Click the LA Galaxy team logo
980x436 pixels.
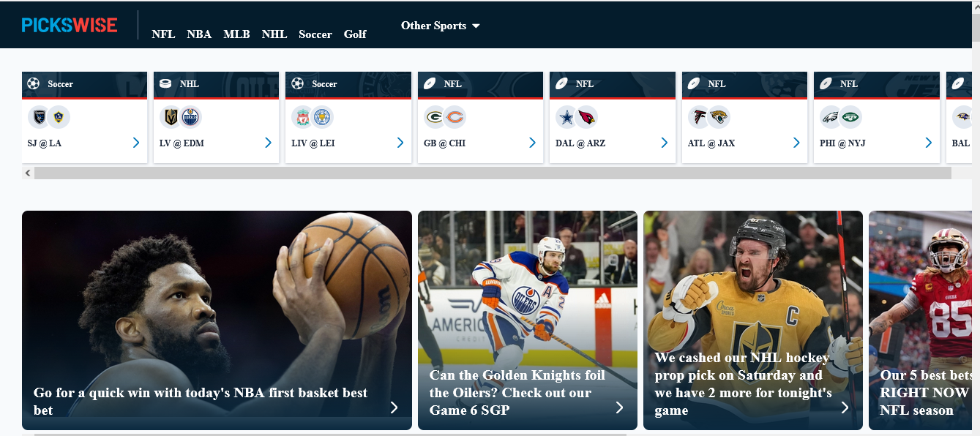(58, 117)
